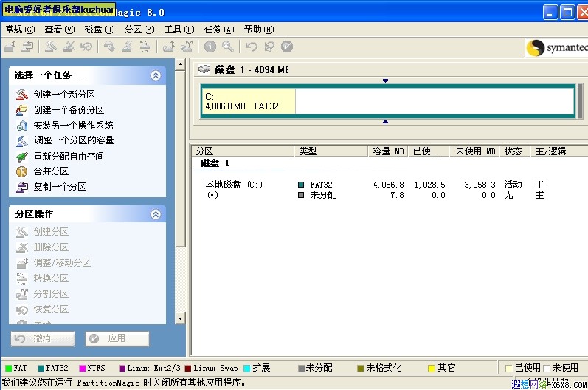
Task: Open the 分区(P) menu
Action: (x=139, y=30)
